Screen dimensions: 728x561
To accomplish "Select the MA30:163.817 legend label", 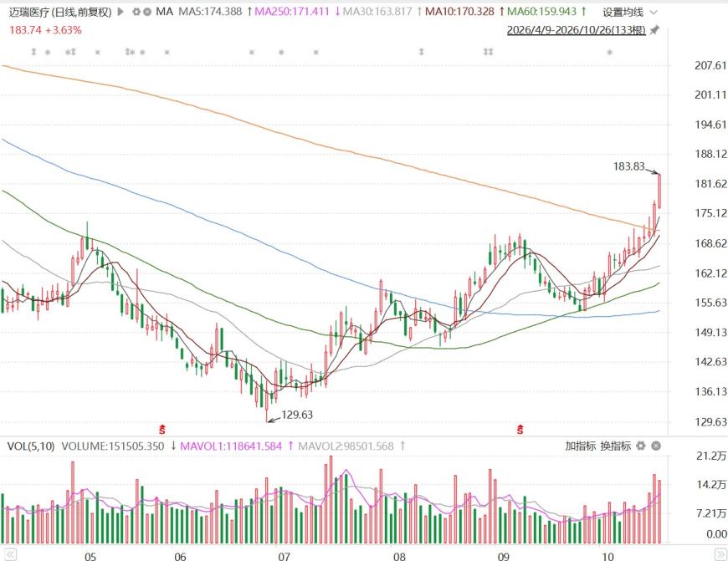I will [377, 12].
